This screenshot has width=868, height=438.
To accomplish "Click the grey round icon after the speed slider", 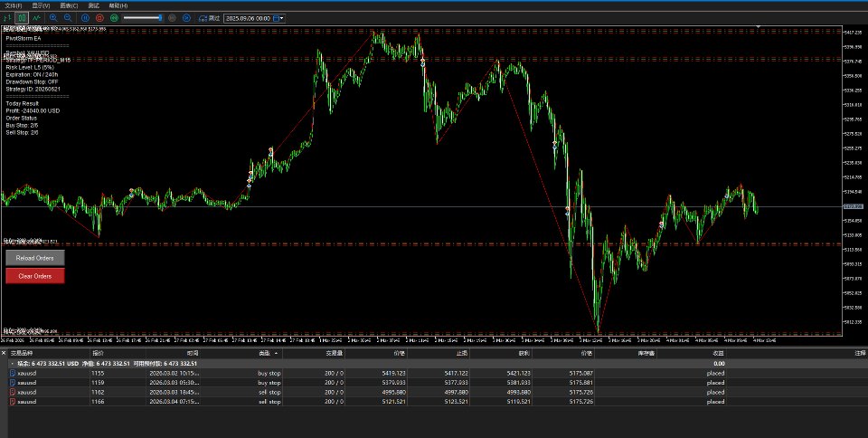I will pos(172,18).
